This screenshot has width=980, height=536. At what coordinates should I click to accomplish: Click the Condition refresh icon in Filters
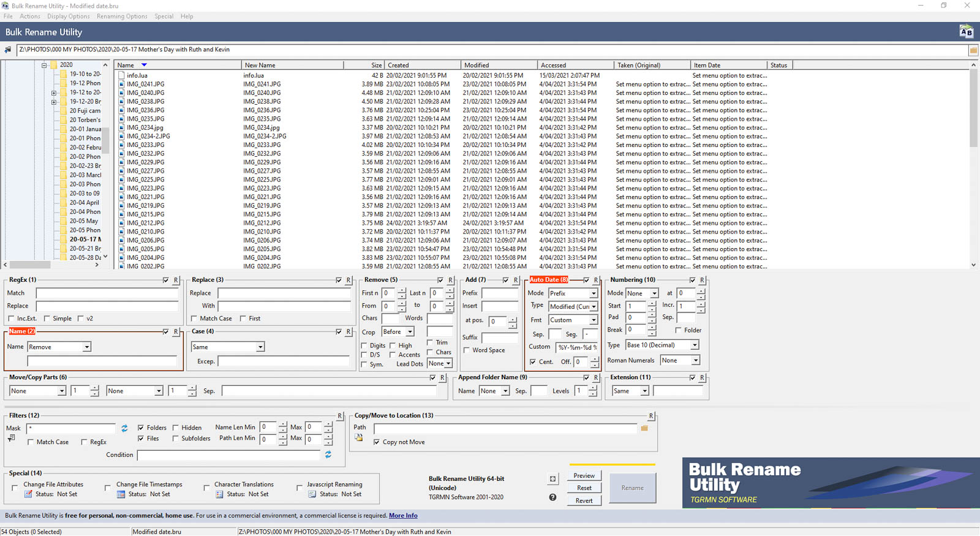pos(328,455)
